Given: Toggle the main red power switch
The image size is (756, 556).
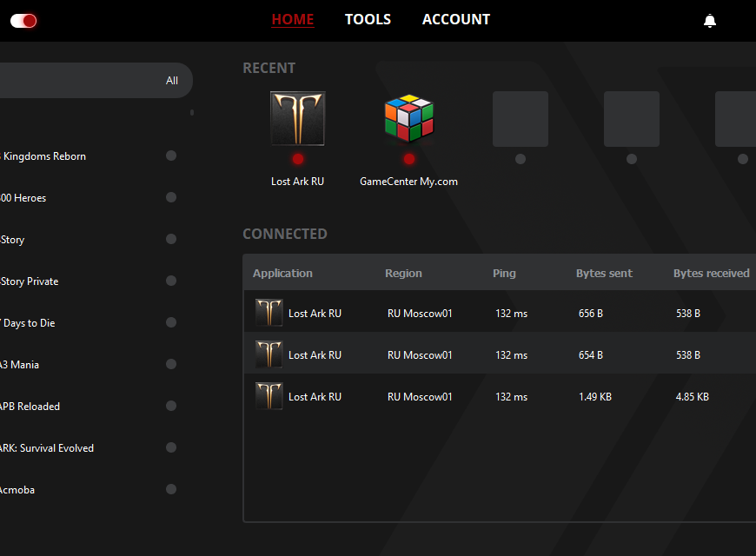Looking at the screenshot, I should tap(23, 21).
